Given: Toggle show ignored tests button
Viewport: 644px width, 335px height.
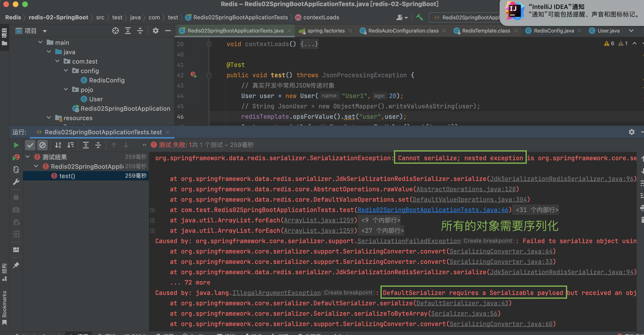Looking at the screenshot, I should click(x=42, y=145).
